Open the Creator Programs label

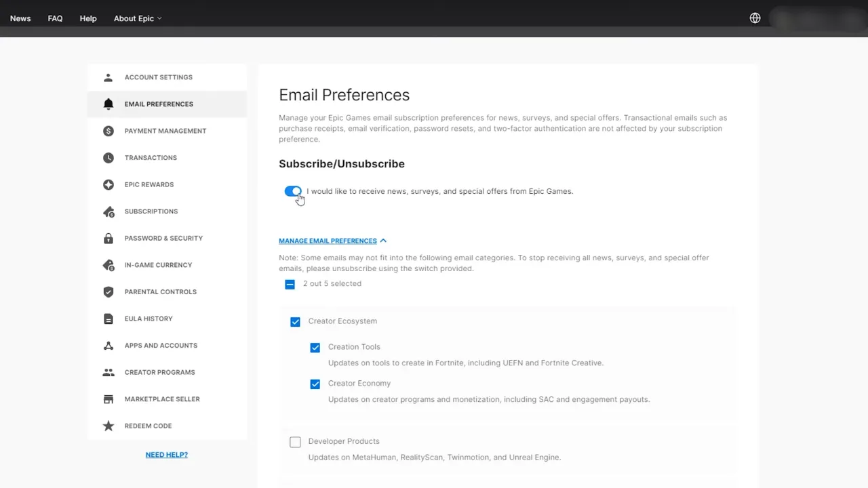pos(159,372)
